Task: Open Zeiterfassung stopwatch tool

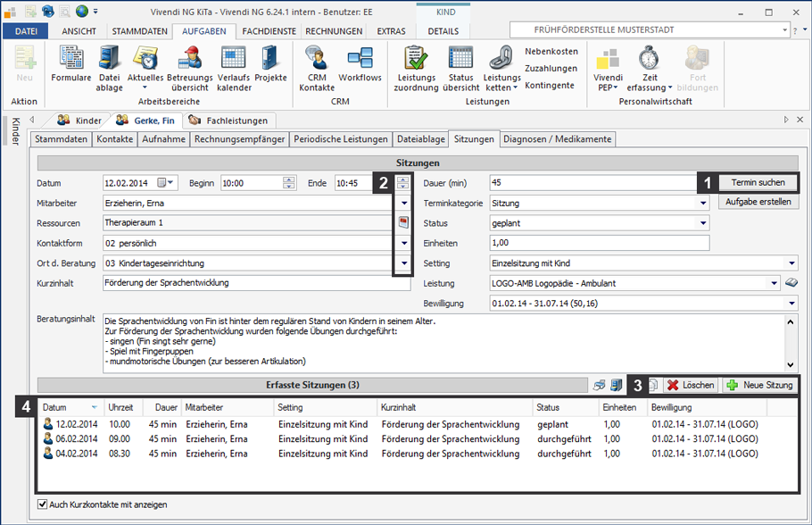Action: point(650,69)
